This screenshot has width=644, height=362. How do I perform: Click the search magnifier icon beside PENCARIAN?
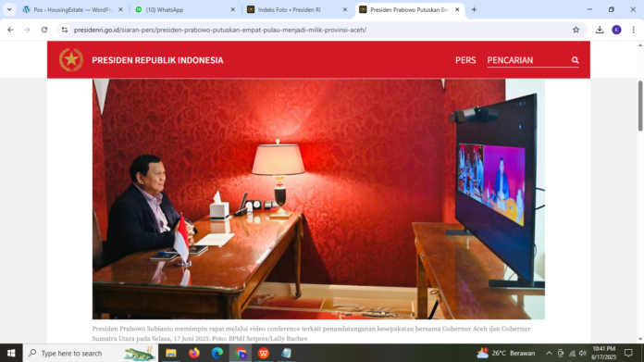[575, 60]
